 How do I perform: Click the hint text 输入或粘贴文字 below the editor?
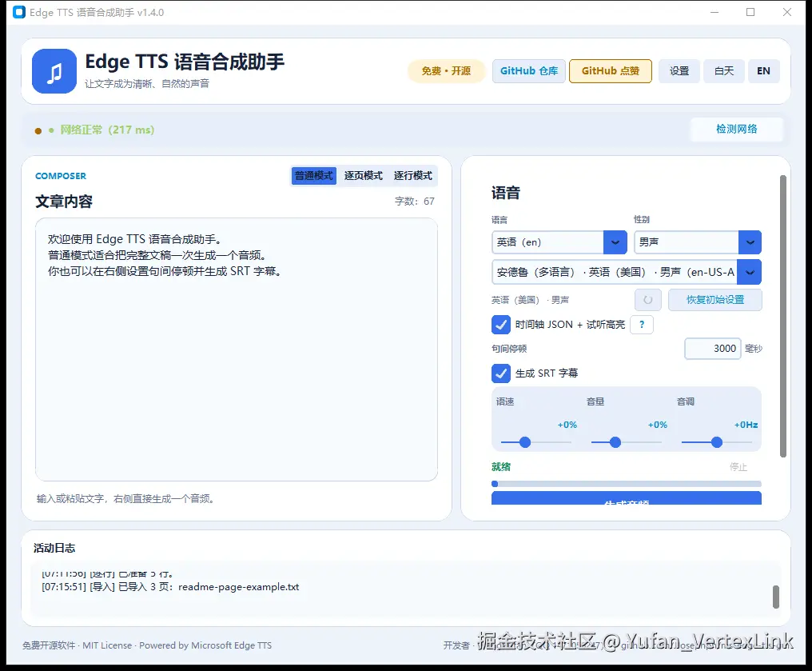pyautogui.click(x=125, y=499)
